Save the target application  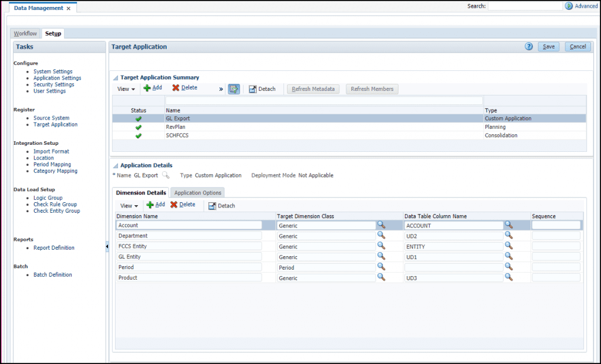tap(549, 47)
